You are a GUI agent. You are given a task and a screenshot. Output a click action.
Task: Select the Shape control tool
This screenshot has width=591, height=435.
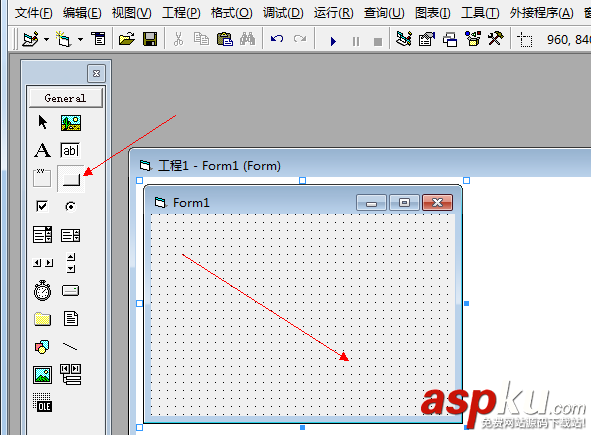click(x=42, y=346)
